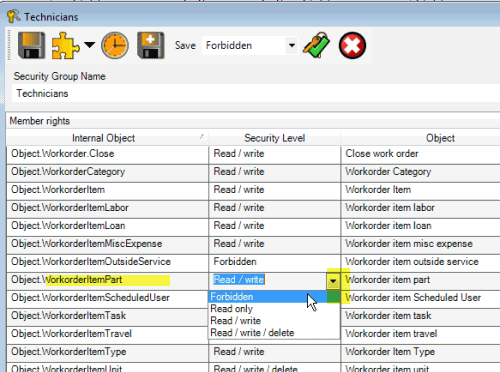Select the Object.WorkorderItemScheduledUser cell

tap(107, 298)
